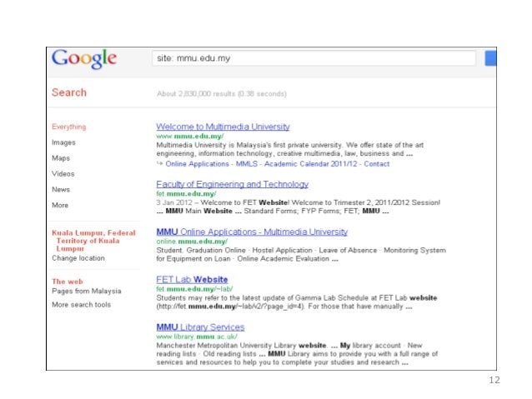This screenshot has height=399, width=532.
Task: Switch to Images results
Action: coord(63,142)
